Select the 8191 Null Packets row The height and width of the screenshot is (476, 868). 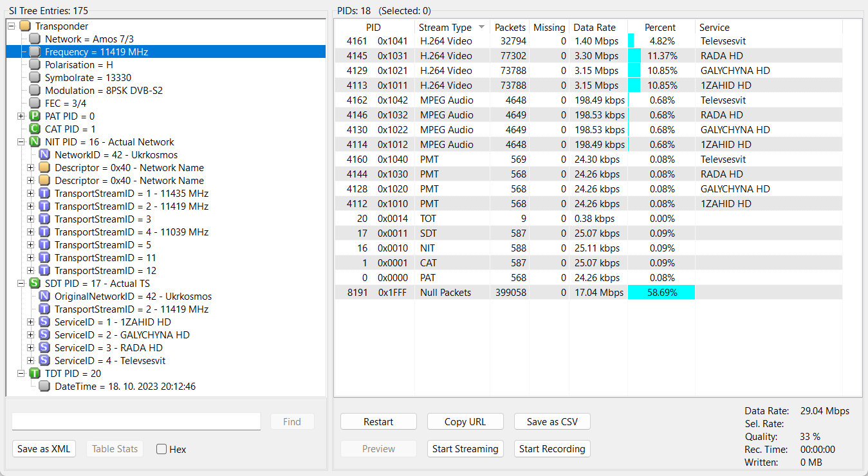point(589,293)
